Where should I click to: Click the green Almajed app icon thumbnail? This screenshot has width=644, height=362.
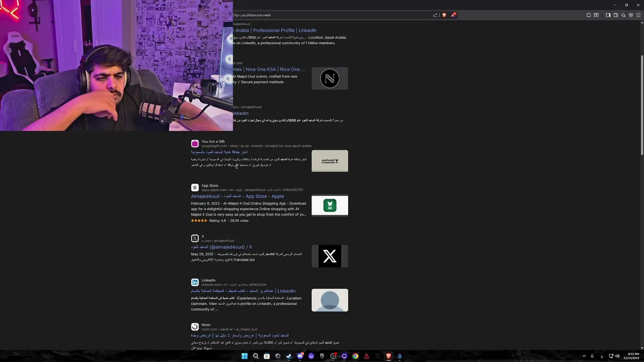330,205
